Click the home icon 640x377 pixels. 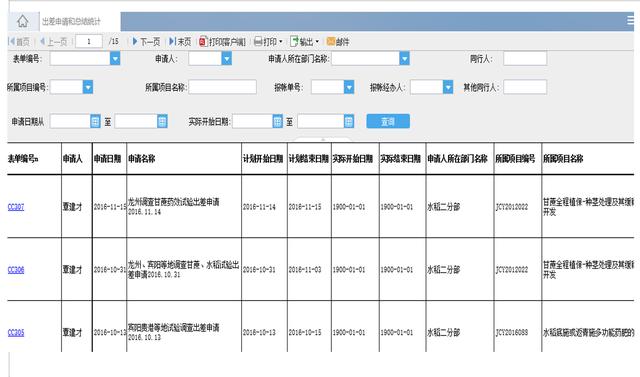click(23, 21)
